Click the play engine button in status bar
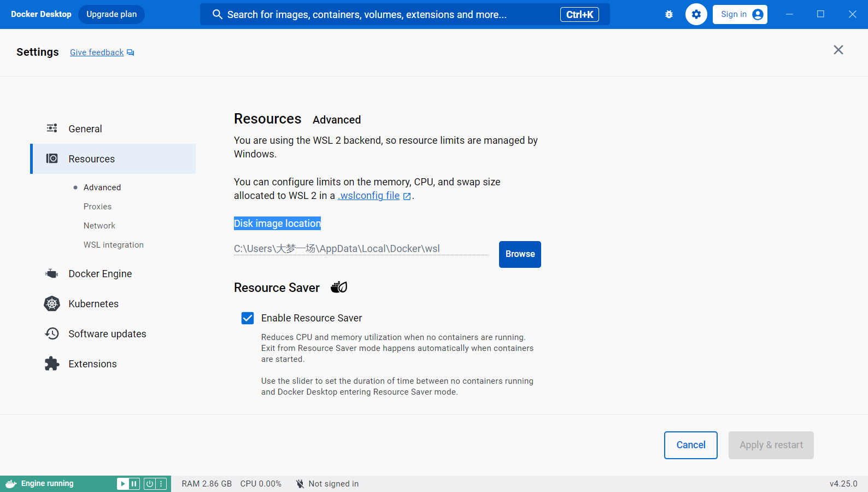The width and height of the screenshot is (868, 492). coord(123,484)
